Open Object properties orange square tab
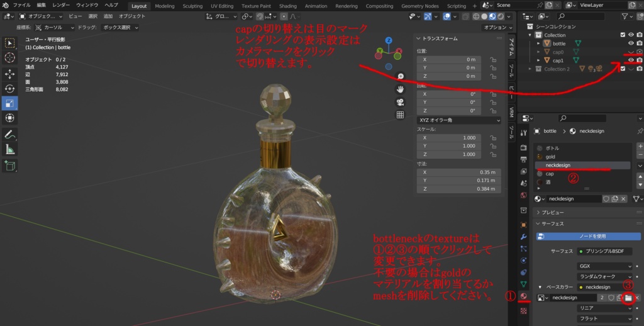 pyautogui.click(x=524, y=225)
